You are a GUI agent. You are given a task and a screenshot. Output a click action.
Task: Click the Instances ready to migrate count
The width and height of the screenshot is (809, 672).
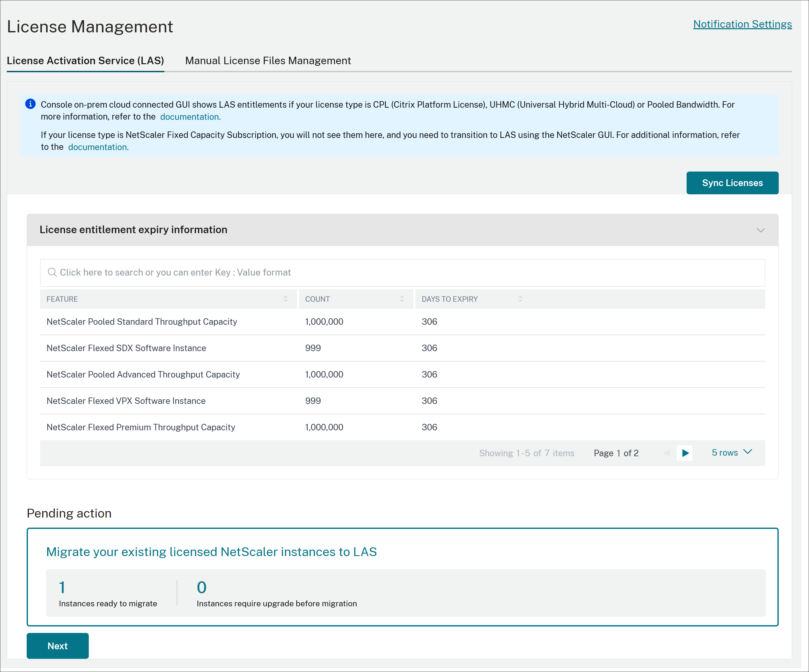(62, 587)
